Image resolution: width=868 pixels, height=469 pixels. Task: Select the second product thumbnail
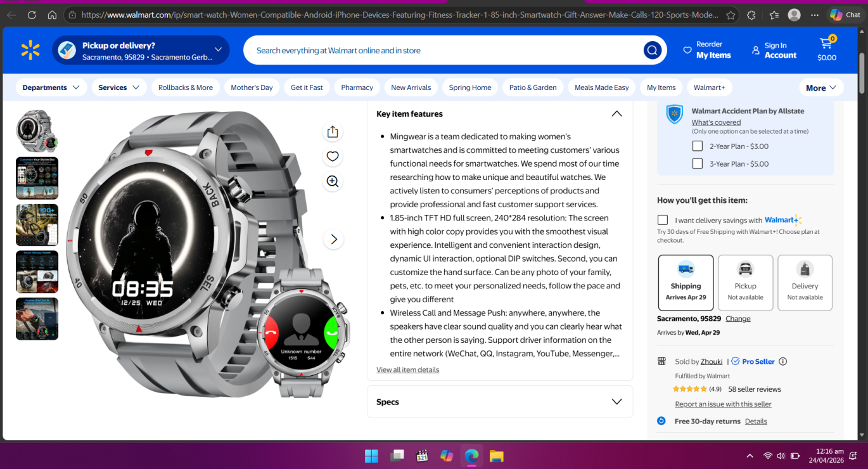(x=37, y=178)
